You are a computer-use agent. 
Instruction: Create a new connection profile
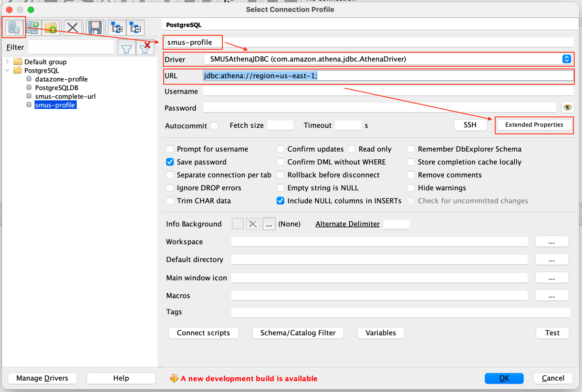14,27
